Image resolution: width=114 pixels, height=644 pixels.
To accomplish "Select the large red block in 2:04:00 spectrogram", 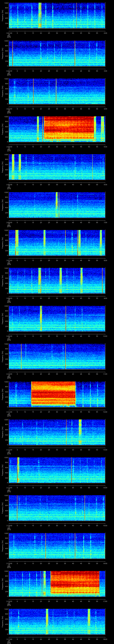I will (69, 128).
